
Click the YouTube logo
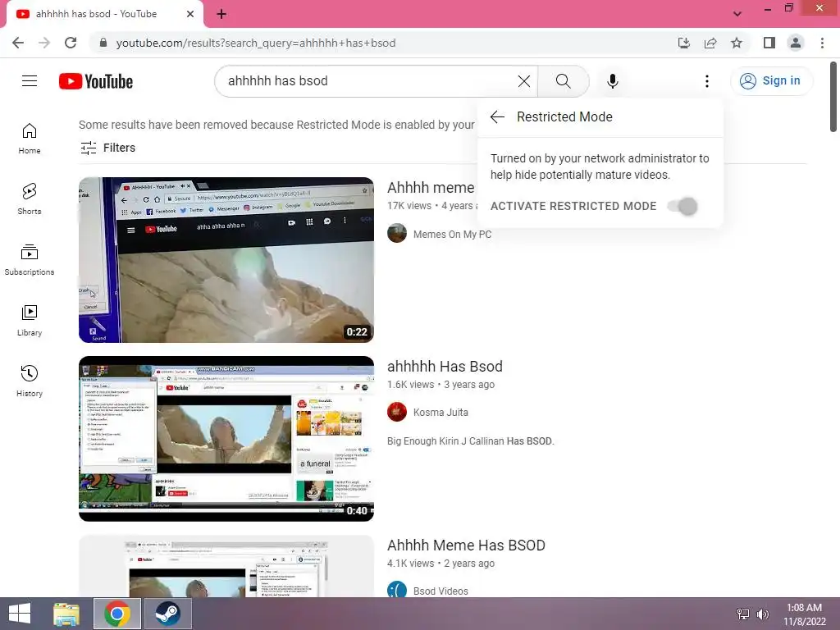pos(96,81)
